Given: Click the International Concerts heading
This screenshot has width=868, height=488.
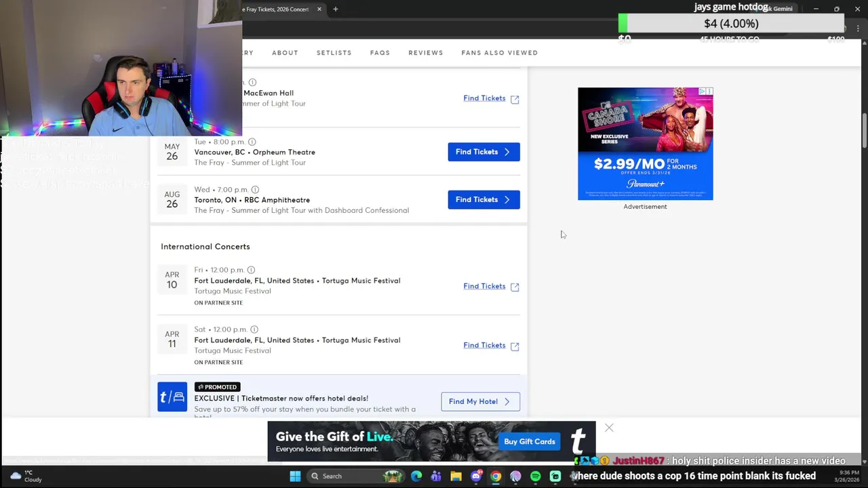Looking at the screenshot, I should [x=205, y=247].
